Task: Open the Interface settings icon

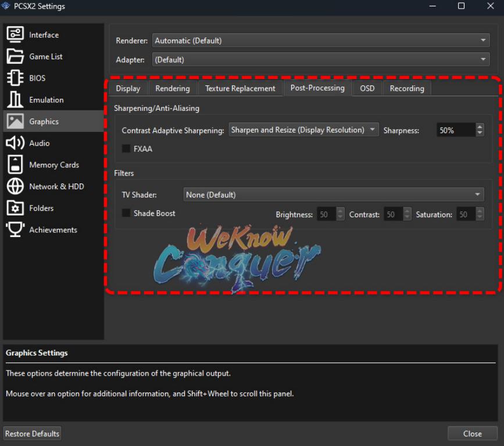Action: [15, 34]
